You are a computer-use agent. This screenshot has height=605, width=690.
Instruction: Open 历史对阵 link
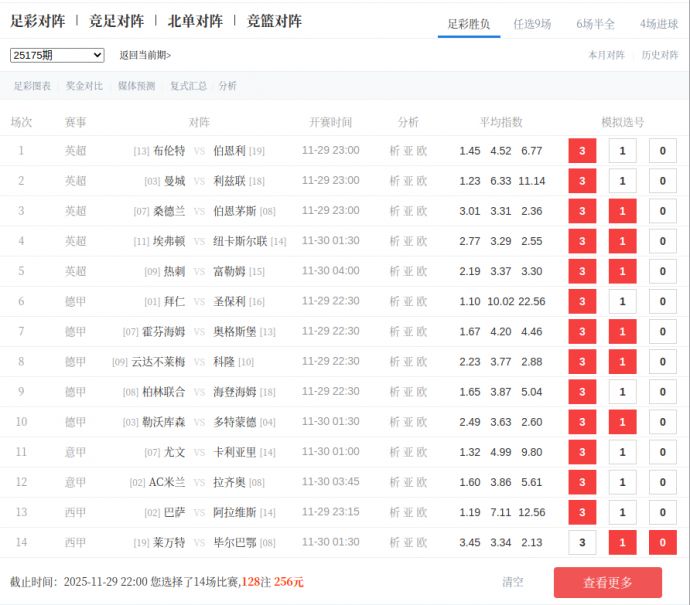tap(660, 55)
